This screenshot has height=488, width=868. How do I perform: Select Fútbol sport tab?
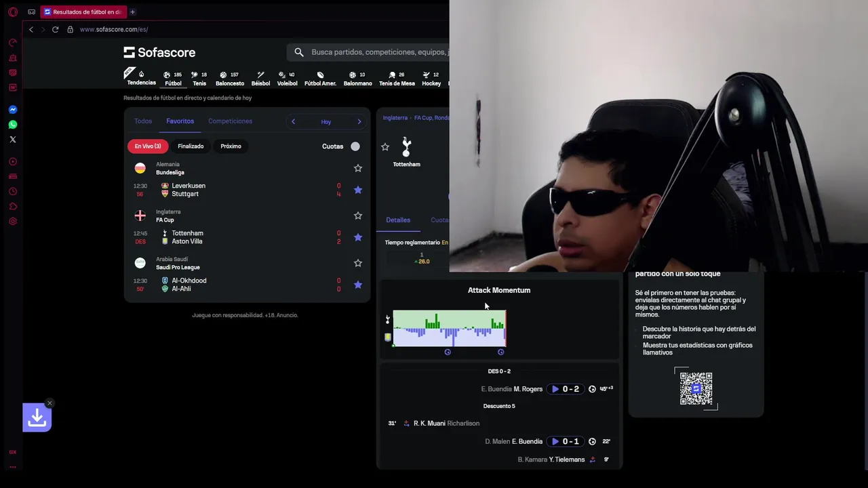[173, 79]
